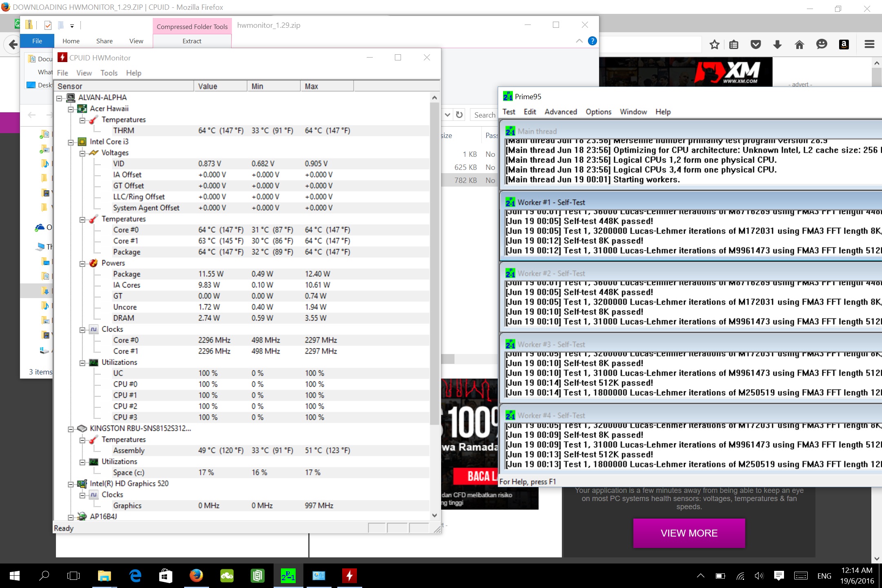Switch to Prime95 from taskbar icon
Viewport: 882px width, 588px height.
pyautogui.click(x=288, y=576)
